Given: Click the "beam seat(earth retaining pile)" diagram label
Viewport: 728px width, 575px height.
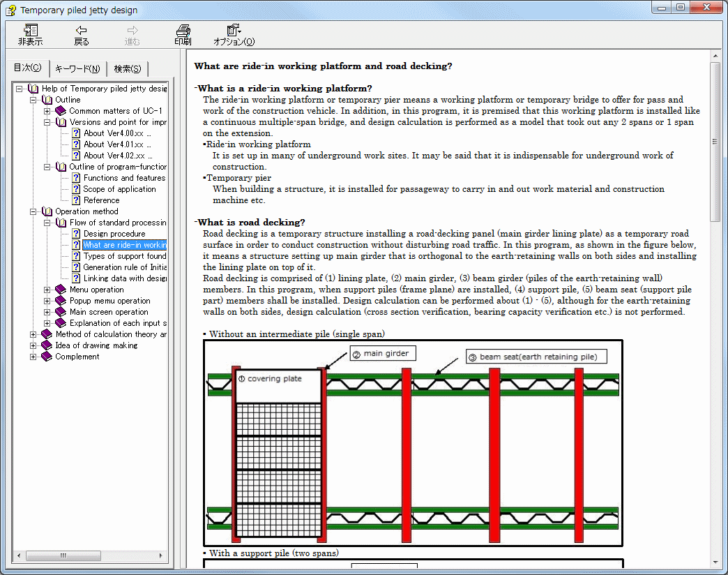Looking at the screenshot, I should [x=537, y=357].
